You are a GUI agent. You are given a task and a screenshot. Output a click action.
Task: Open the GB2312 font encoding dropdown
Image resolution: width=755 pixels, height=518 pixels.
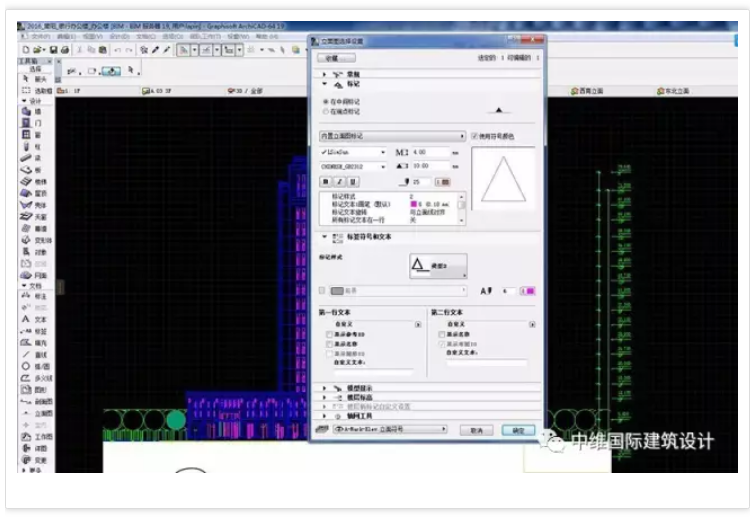(353, 167)
